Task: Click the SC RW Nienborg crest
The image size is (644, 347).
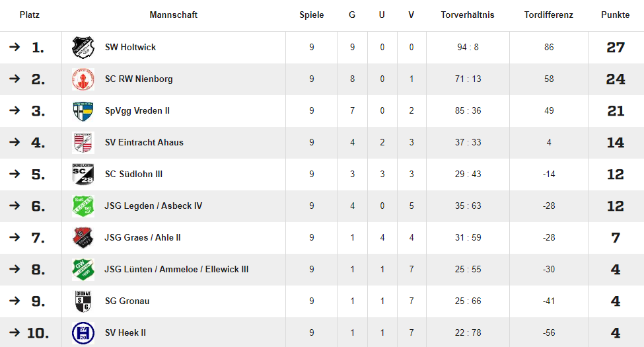Action: click(83, 79)
